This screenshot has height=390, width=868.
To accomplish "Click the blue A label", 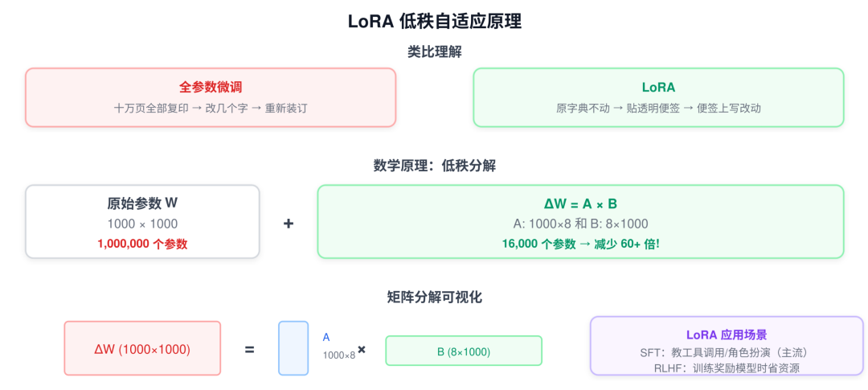I will [x=326, y=338].
